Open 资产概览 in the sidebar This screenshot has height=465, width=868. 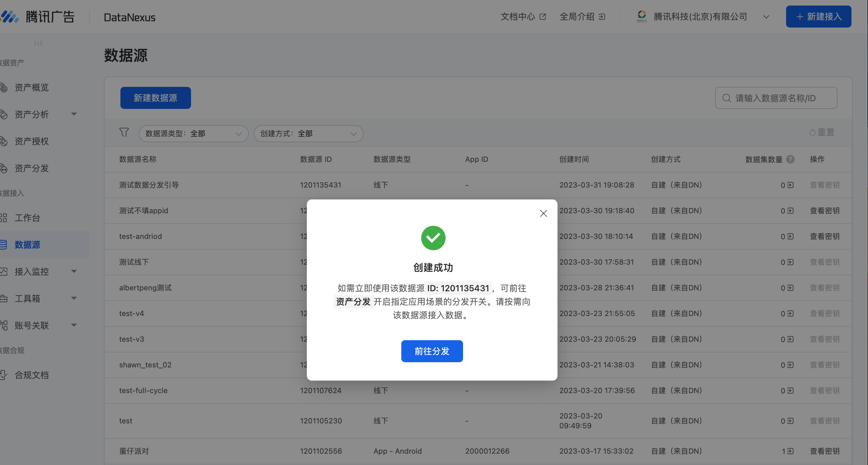pos(31,88)
